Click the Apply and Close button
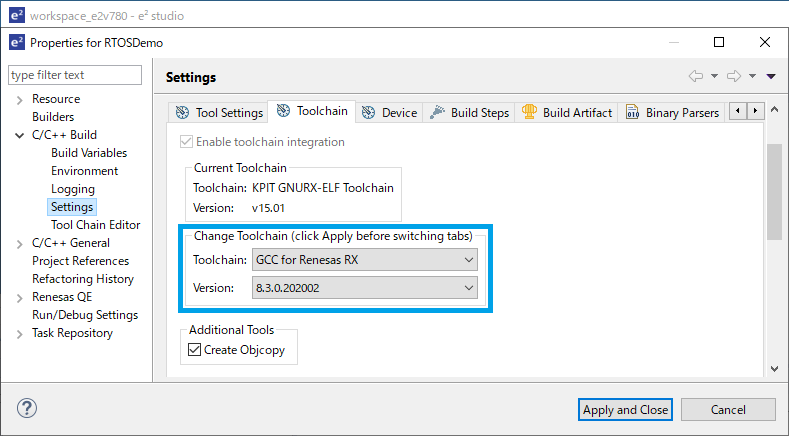 click(x=625, y=410)
